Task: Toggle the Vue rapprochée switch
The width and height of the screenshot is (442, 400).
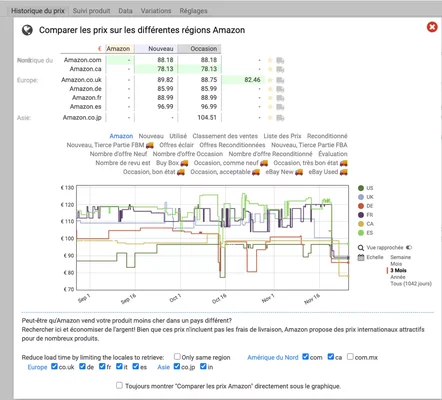Action: pyautogui.click(x=409, y=247)
